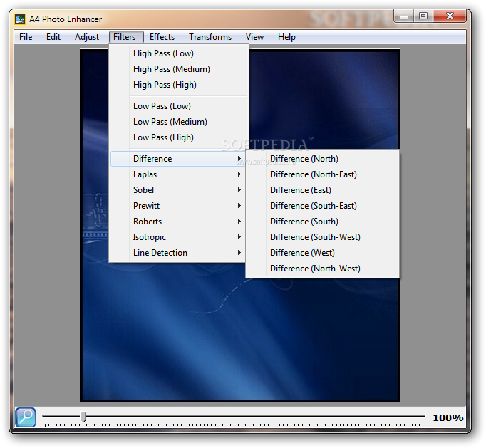The width and height of the screenshot is (486, 448).
Task: Minimize the A4 Photo Enhancer window
Action: point(404,16)
